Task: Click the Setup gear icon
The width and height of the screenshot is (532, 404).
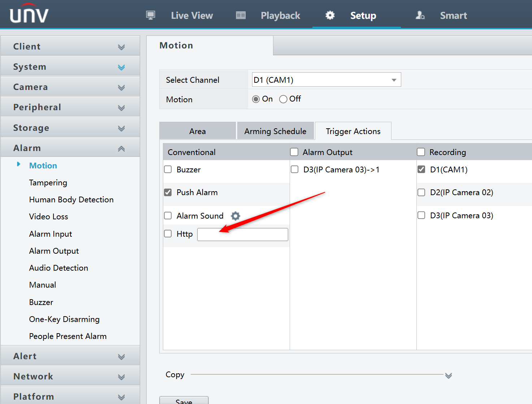Action: tap(329, 15)
